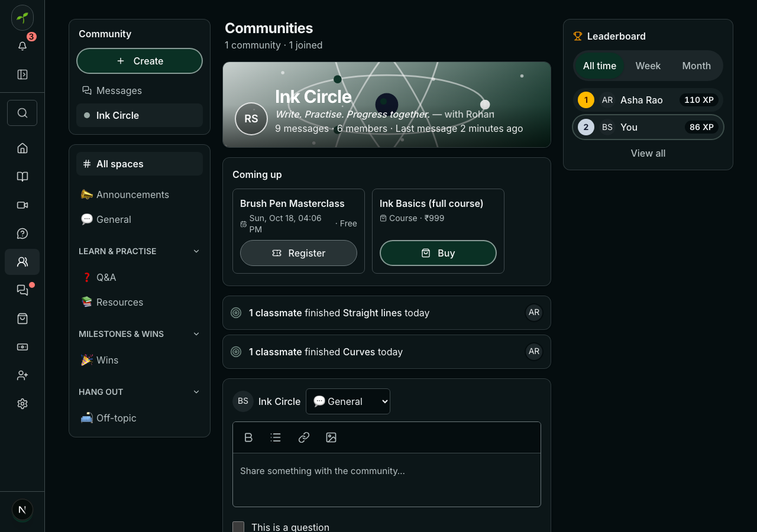Insert an image in the composer
This screenshot has height=532, width=757.
pyautogui.click(x=331, y=437)
